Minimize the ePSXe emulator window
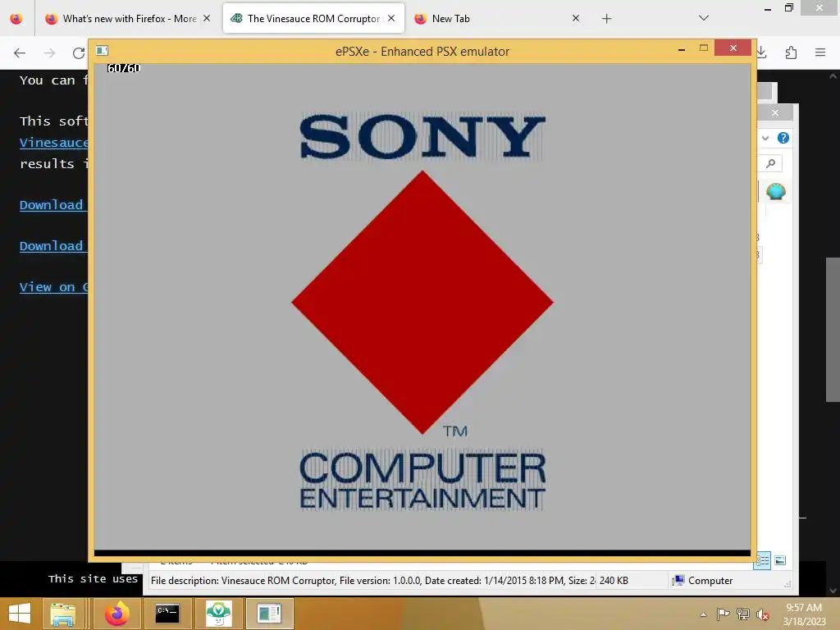Screen dimensions: 840x630 (682, 49)
